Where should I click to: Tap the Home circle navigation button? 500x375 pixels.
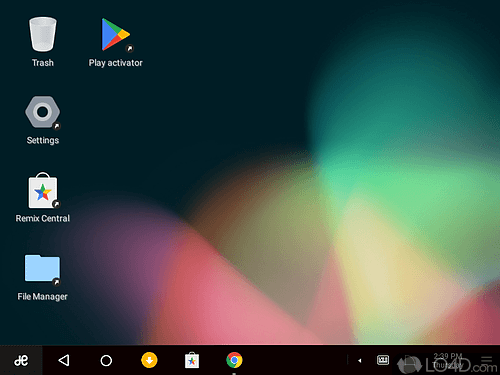pos(106,360)
